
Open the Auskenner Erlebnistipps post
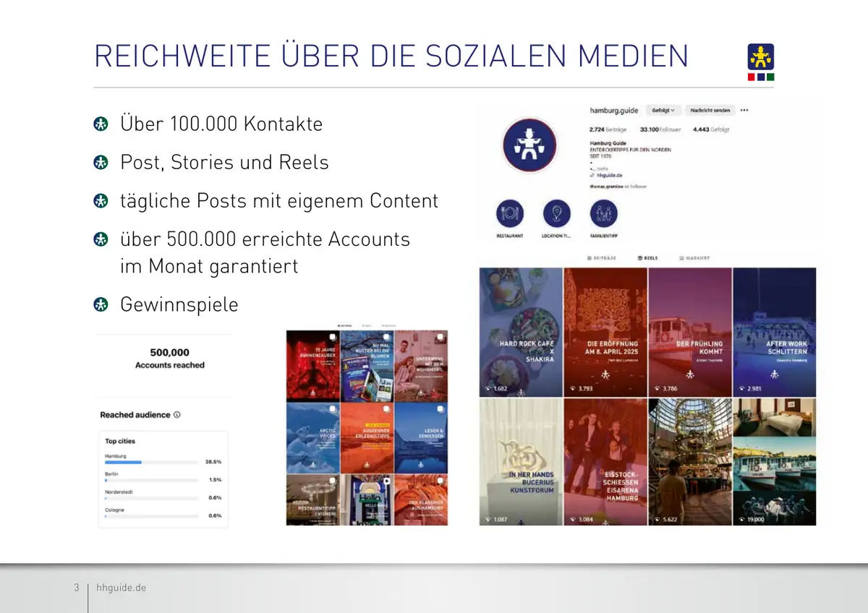[367, 437]
